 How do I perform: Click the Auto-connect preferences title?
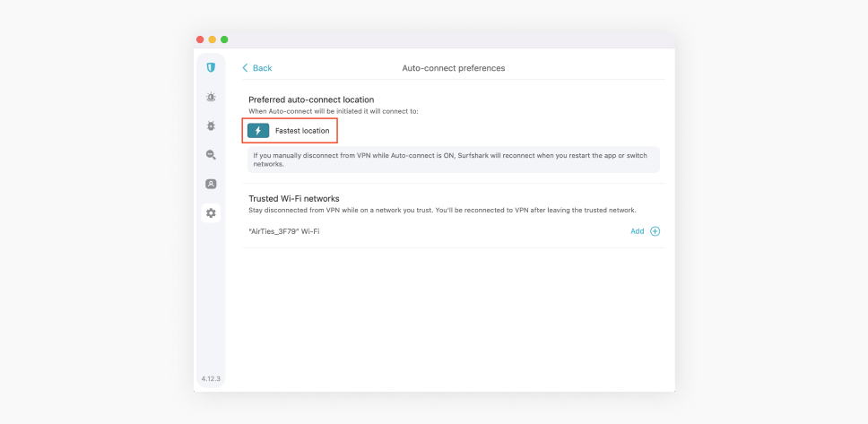(454, 68)
